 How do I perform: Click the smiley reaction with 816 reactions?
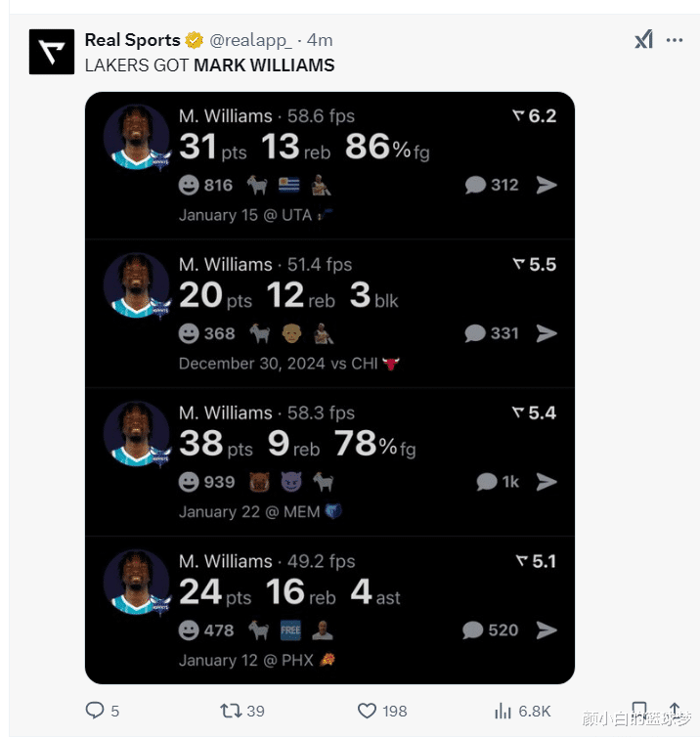[206, 185]
